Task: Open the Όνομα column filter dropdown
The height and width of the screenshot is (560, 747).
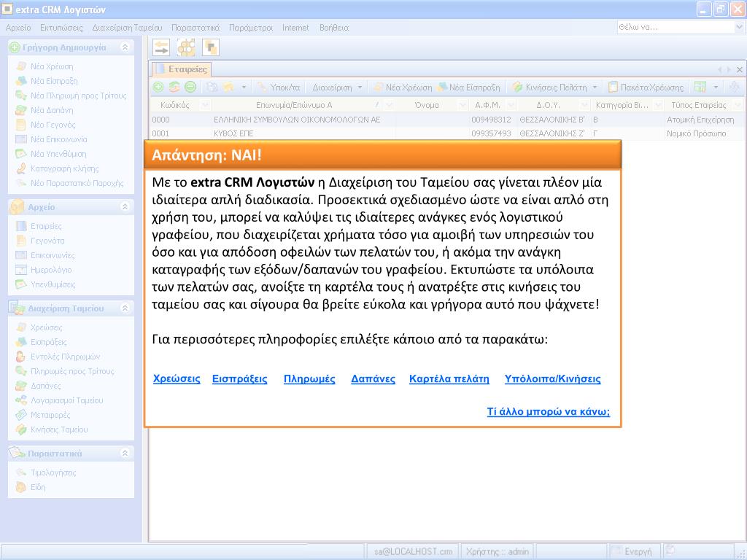Action: 462,105
